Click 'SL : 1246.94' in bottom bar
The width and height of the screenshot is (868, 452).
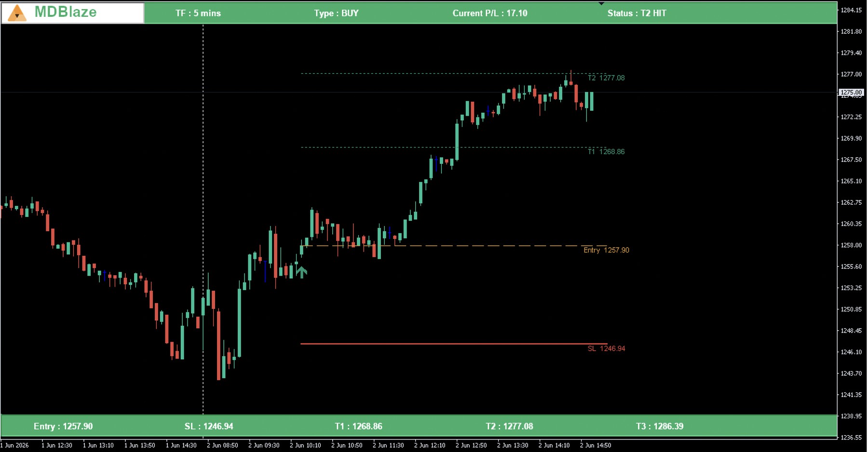(209, 426)
